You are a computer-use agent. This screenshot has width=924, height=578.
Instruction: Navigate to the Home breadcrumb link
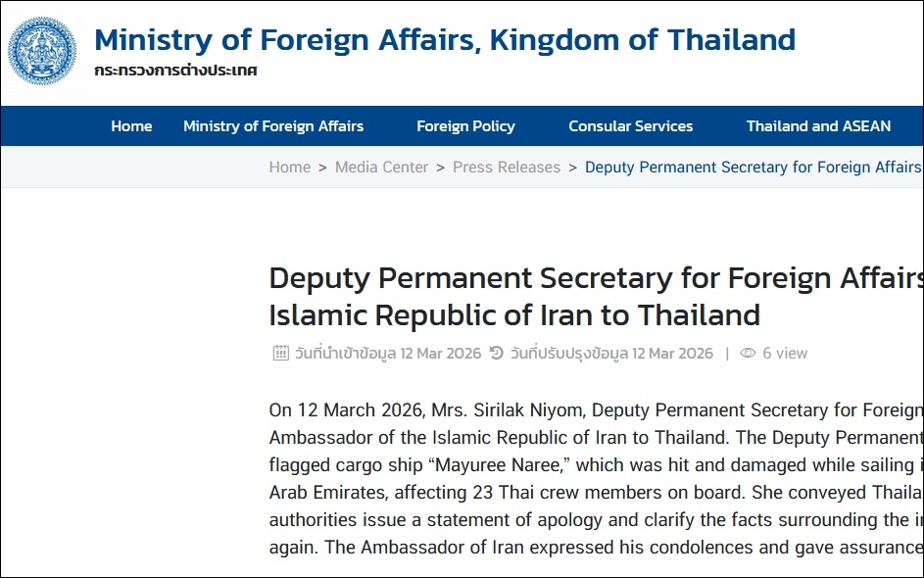coord(289,167)
